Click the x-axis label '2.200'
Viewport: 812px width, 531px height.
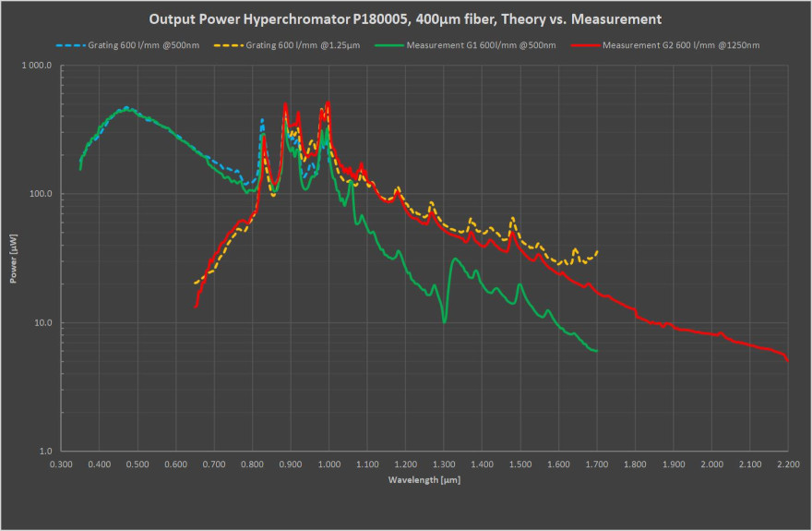[x=788, y=465]
